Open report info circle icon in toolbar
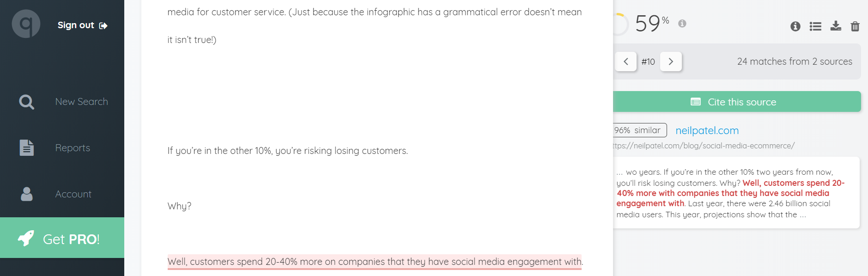 795,26
